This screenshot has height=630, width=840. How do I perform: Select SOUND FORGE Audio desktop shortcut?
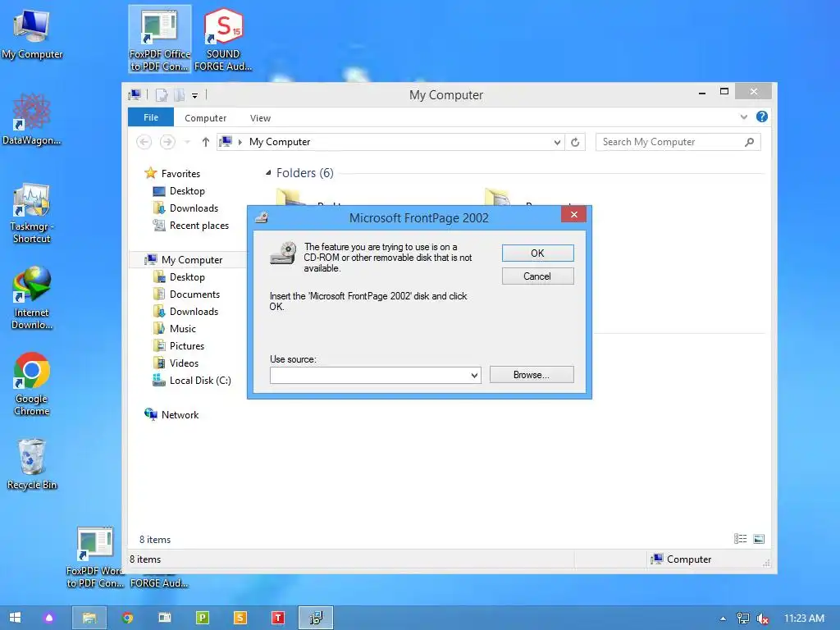pyautogui.click(x=223, y=39)
